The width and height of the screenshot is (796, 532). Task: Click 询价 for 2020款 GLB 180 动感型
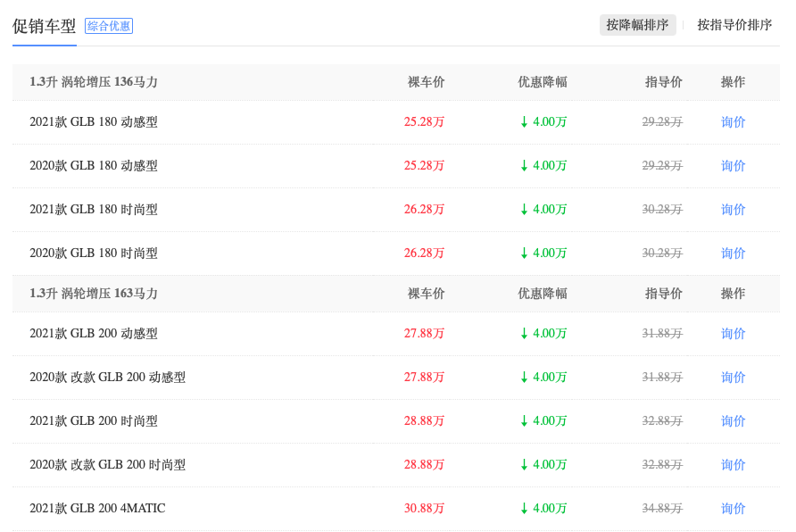(x=733, y=166)
